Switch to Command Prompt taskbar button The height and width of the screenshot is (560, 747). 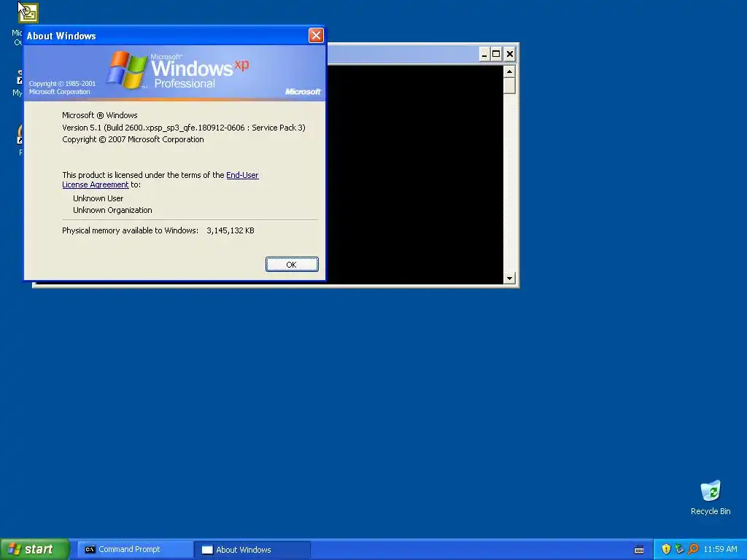(x=135, y=549)
